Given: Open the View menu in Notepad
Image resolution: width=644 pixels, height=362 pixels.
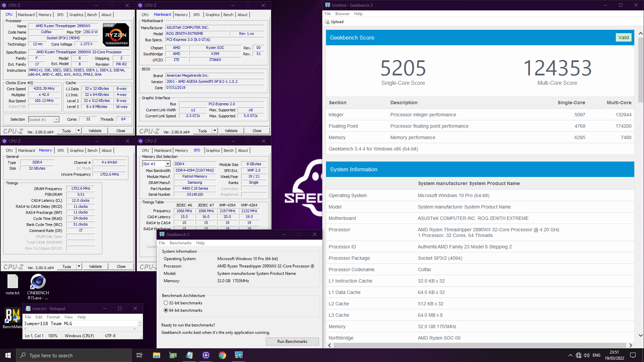Looking at the screenshot, I should 68,317.
